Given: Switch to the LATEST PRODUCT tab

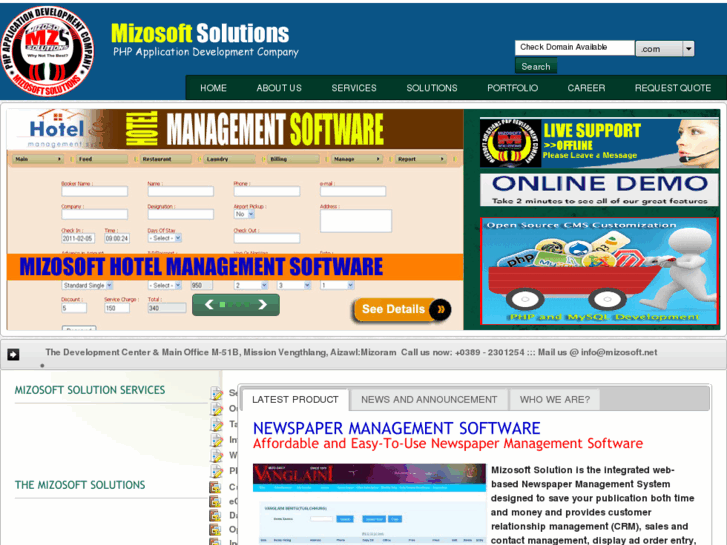Looking at the screenshot, I should (295, 400).
